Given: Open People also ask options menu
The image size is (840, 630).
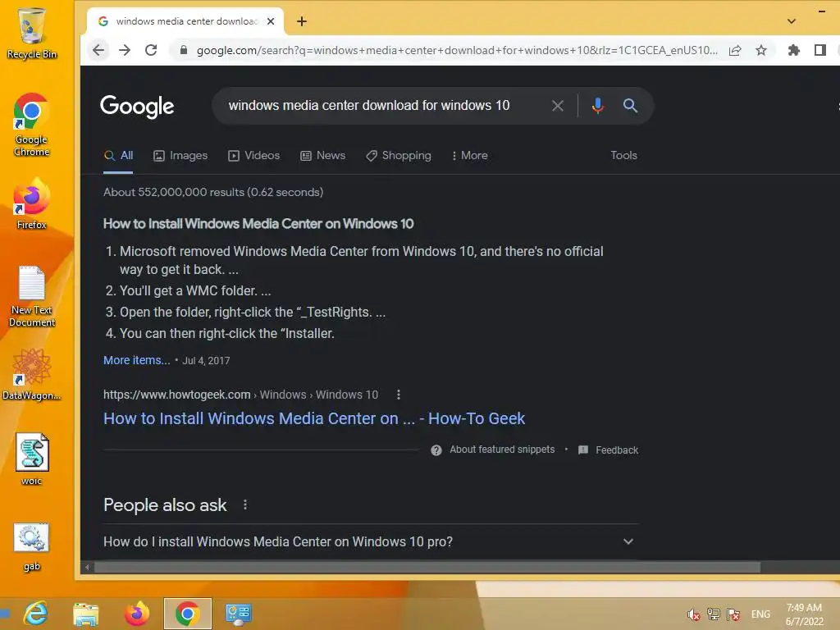Looking at the screenshot, I should (x=244, y=504).
